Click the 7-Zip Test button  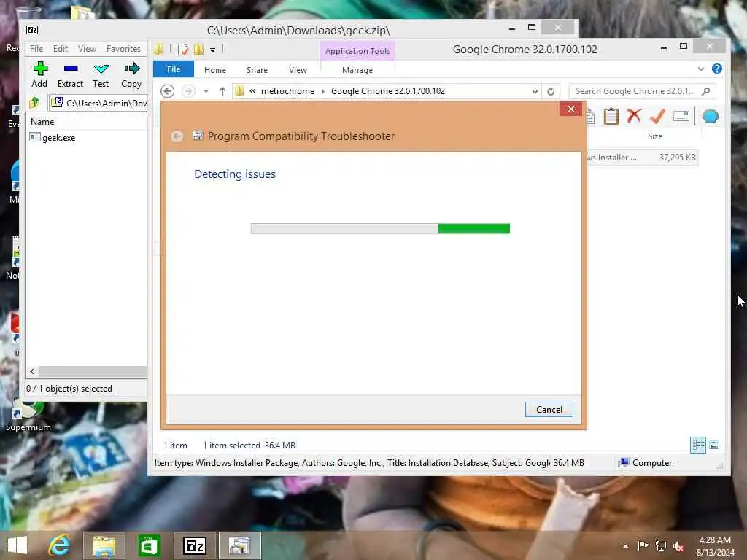point(101,75)
